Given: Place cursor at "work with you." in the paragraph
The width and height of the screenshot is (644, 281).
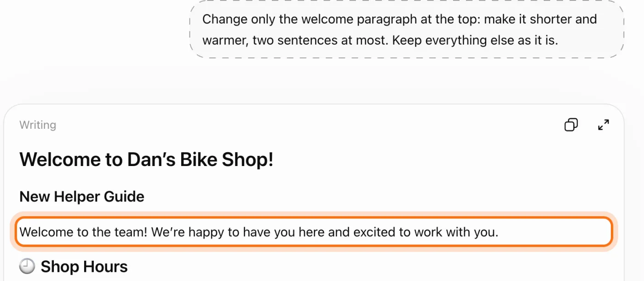Looking at the screenshot, I should click(456, 232).
